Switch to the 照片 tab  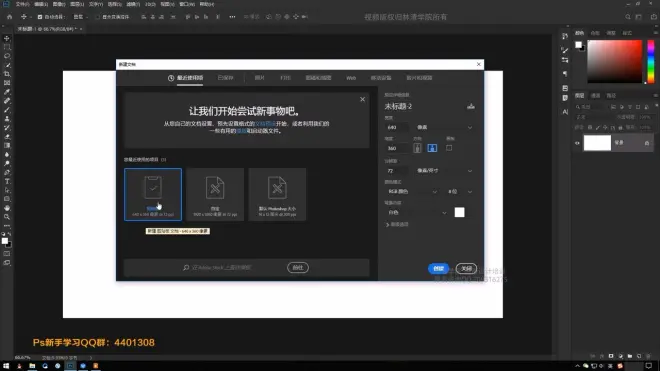[259, 78]
